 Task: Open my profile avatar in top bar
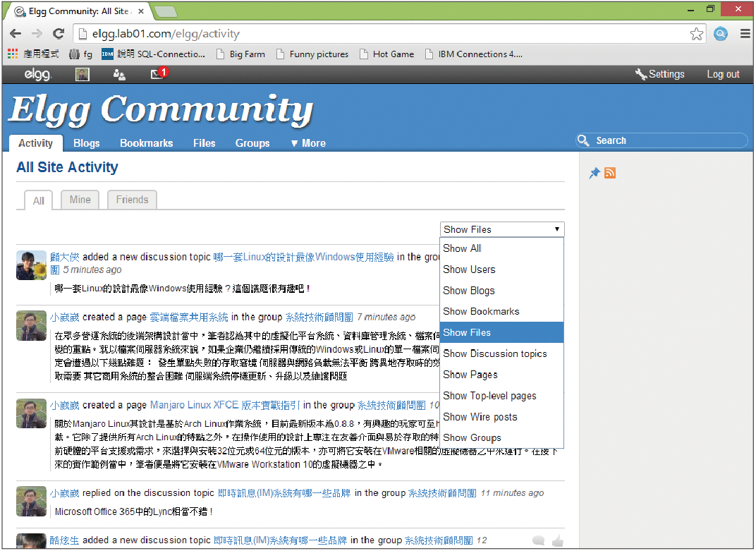coord(83,74)
